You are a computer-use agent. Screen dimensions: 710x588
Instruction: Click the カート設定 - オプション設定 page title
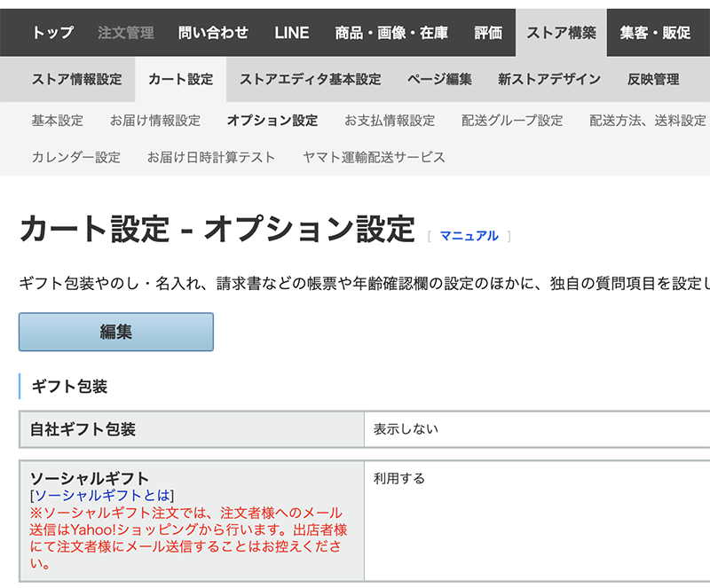coord(217,229)
